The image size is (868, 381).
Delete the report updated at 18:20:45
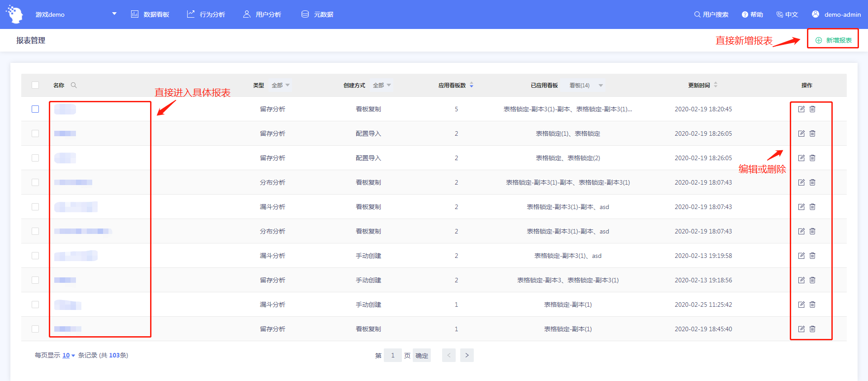point(812,109)
